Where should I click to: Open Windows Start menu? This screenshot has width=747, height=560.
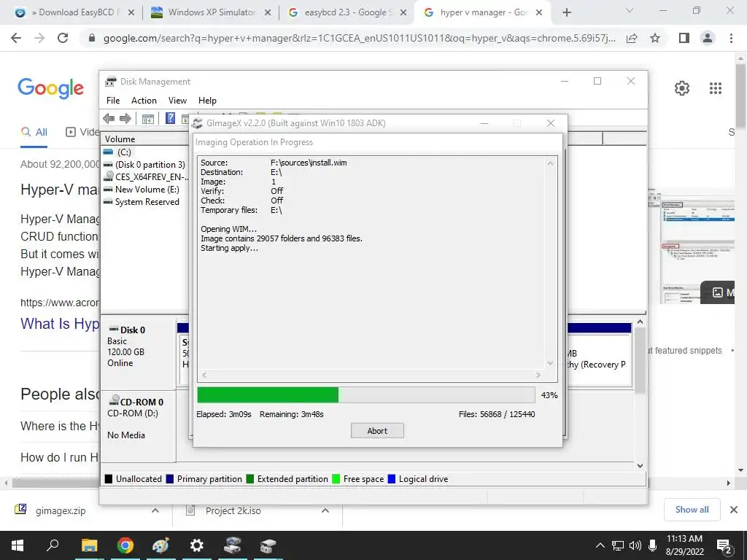(18, 545)
